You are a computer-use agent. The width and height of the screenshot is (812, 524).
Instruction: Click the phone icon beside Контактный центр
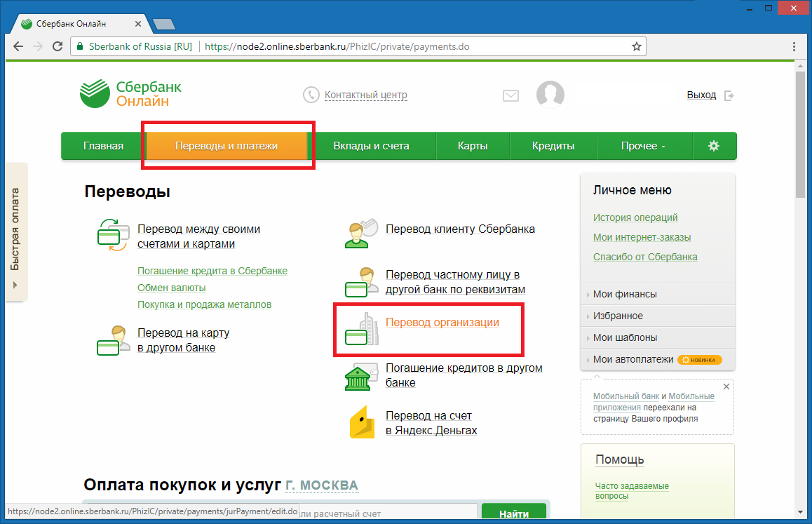click(x=311, y=95)
